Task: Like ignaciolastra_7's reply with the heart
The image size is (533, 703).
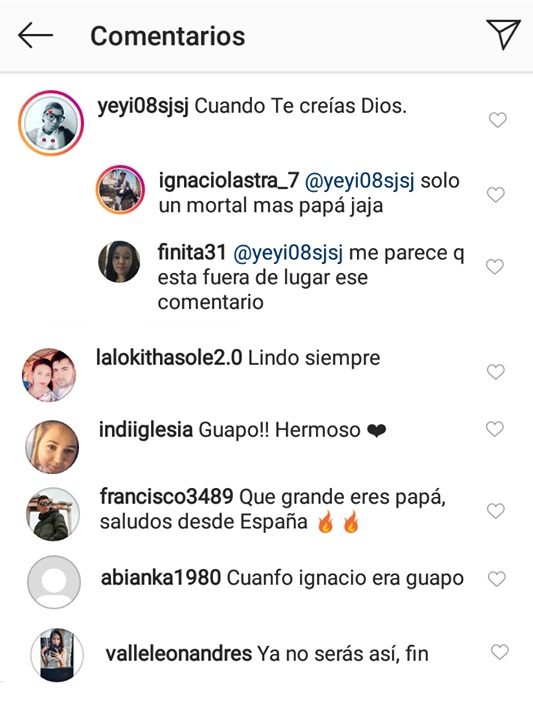Action: pyautogui.click(x=496, y=195)
